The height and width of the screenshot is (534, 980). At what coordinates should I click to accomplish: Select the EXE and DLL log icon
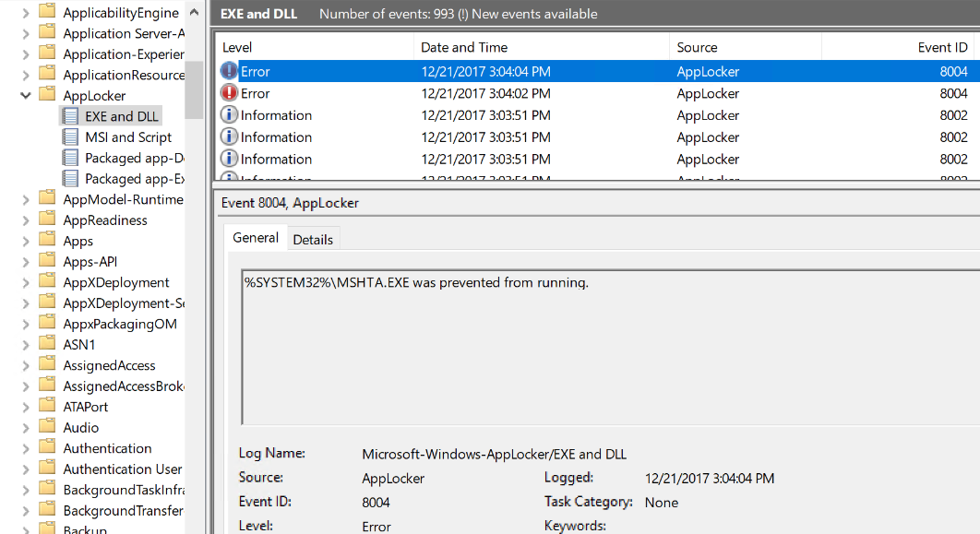coord(70,116)
